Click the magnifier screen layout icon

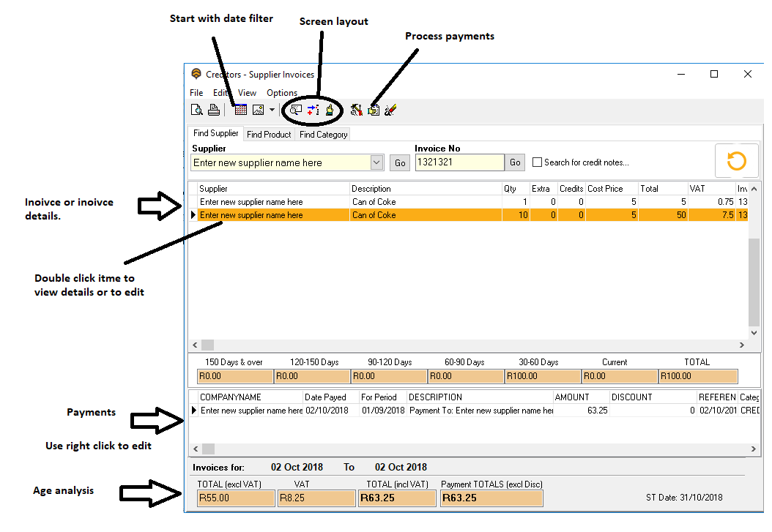click(296, 110)
